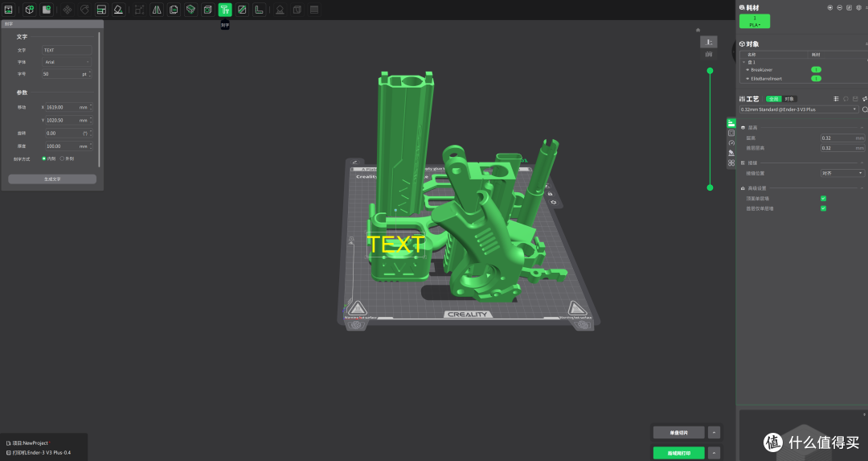868x461 pixels.
Task: Add a new model with the cube-plus icon
Action: (x=30, y=10)
